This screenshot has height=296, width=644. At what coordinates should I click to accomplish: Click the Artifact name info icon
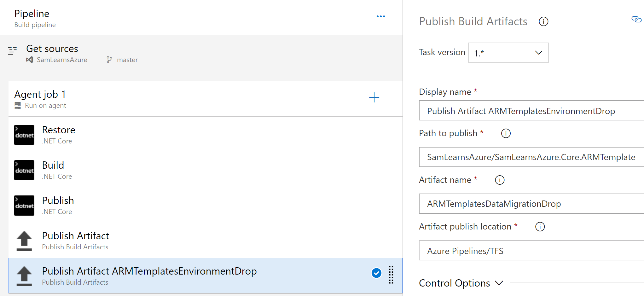tap(500, 180)
